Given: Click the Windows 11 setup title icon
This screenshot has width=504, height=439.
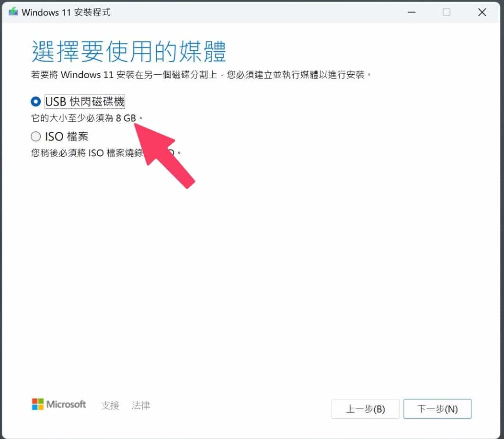Looking at the screenshot, I should coord(13,12).
